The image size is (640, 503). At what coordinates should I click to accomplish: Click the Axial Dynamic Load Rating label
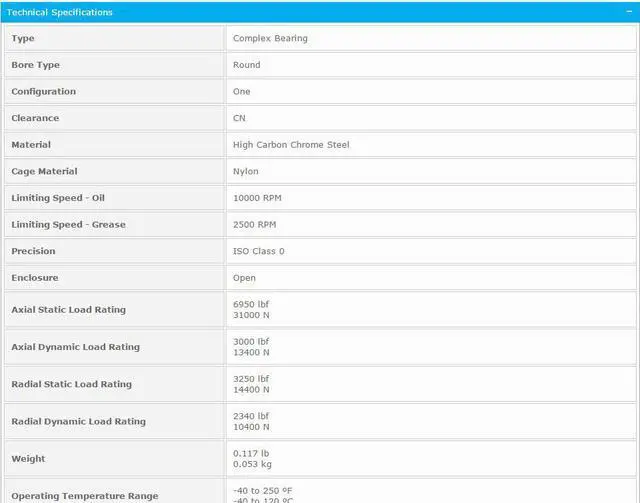point(75,347)
